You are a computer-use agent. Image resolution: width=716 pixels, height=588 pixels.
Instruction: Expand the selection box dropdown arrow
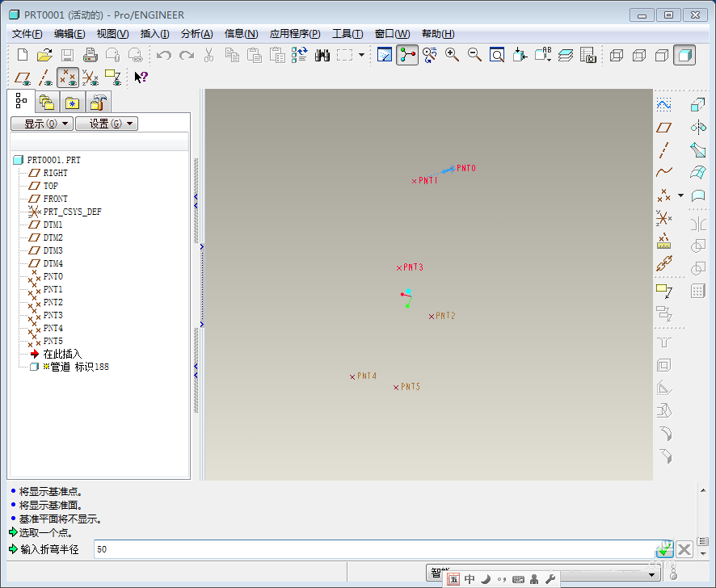[x=362, y=55]
